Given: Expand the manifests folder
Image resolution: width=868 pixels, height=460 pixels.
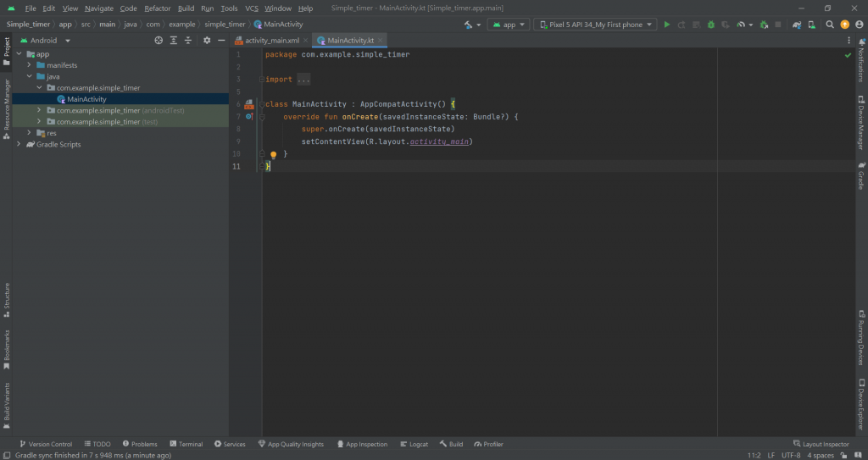Looking at the screenshot, I should tap(29, 65).
